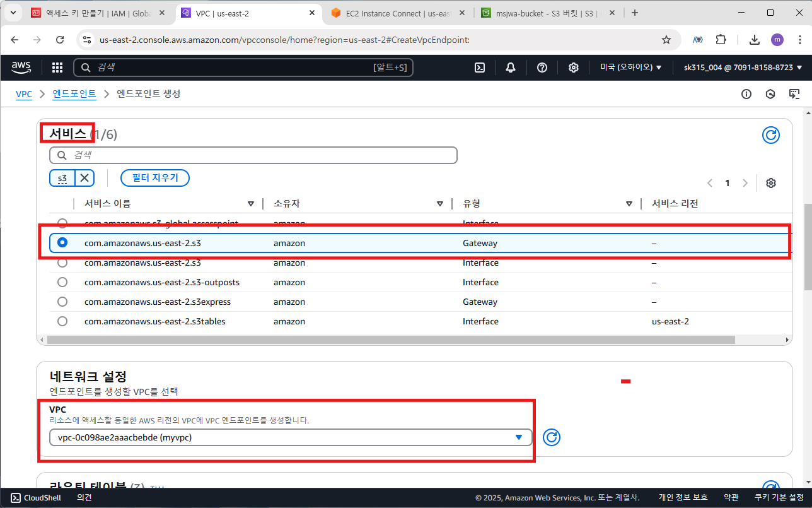Select com.amazonaws.s3-global.accesspoint radio button
Viewport: 812px width, 508px height.
click(x=62, y=223)
